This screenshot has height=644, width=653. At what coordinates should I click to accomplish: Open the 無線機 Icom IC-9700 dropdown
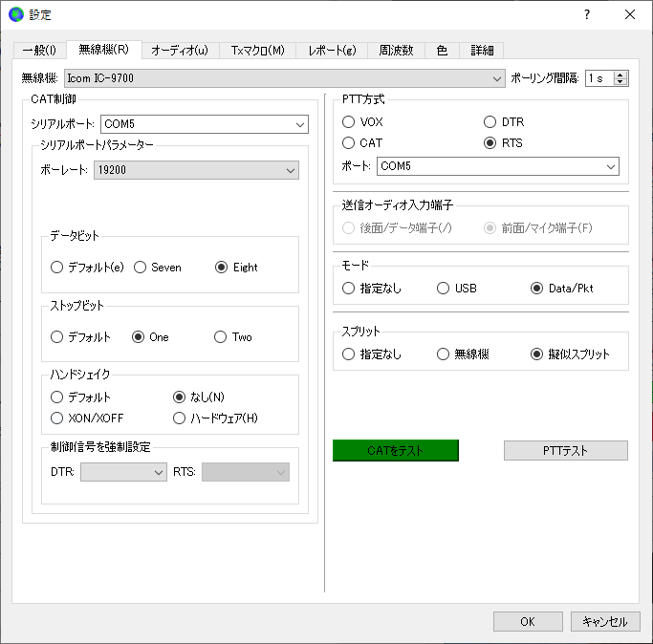click(x=285, y=78)
